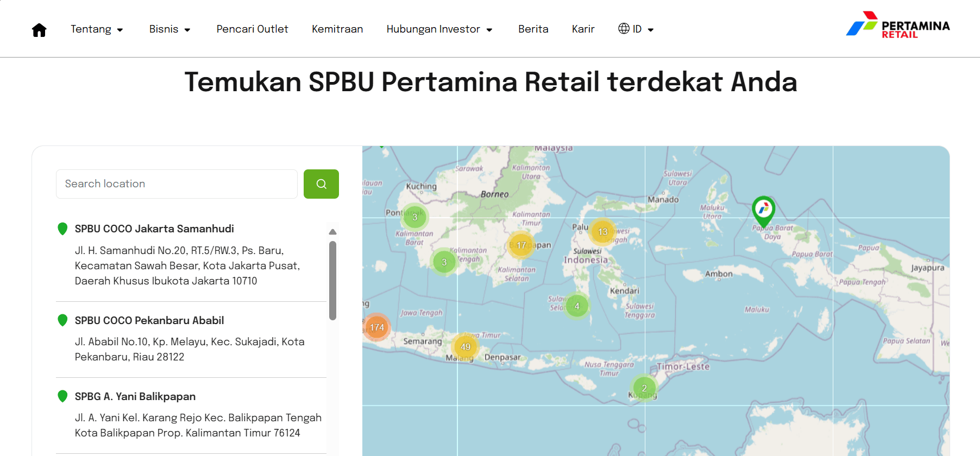Click pin icon beside SPBG A. Yani Balikpapan
980x456 pixels.
[x=62, y=396]
